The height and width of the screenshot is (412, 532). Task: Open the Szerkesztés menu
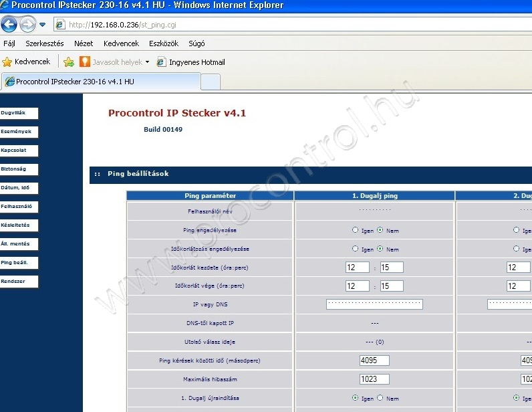45,43
